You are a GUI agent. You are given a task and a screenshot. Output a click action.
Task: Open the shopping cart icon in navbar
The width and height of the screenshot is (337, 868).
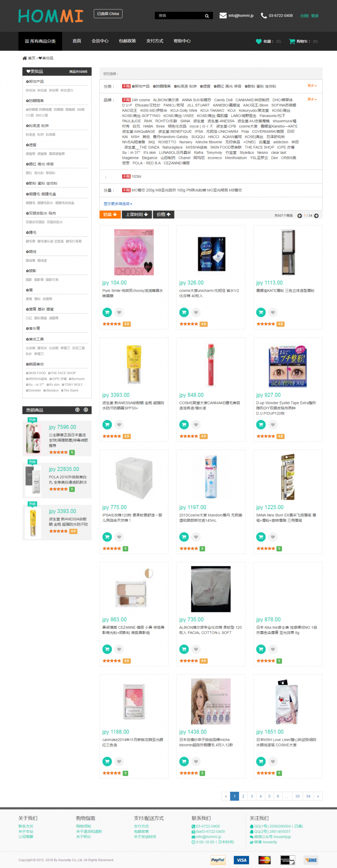coord(292,42)
